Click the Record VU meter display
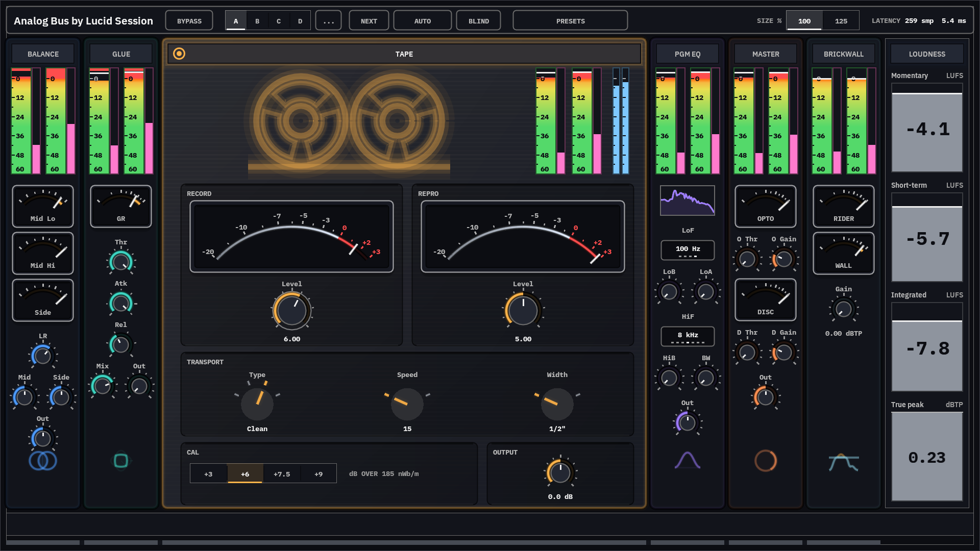The image size is (980, 551). (292, 237)
